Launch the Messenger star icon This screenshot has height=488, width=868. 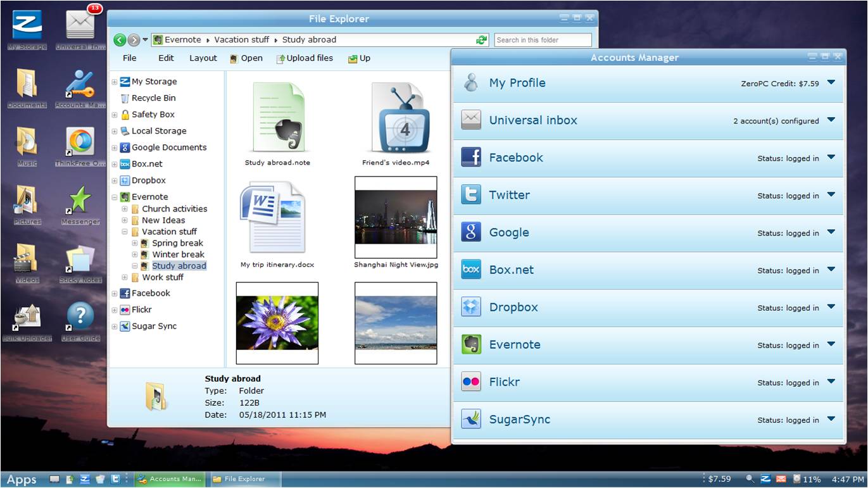coord(80,201)
